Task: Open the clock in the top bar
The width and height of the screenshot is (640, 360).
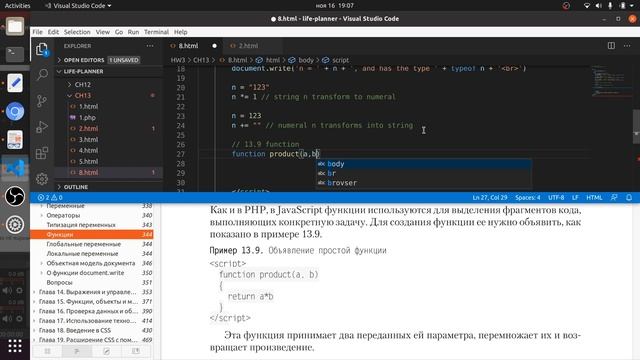Action: [335, 6]
